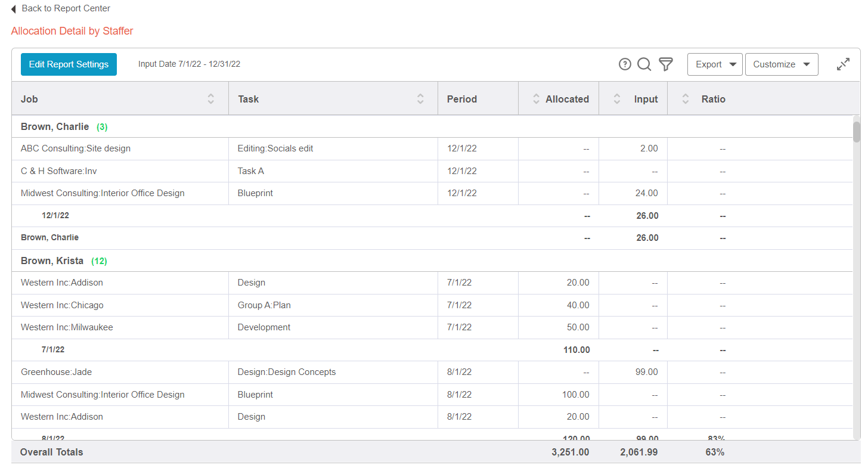
Task: Click the help question mark icon
Action: [624, 64]
